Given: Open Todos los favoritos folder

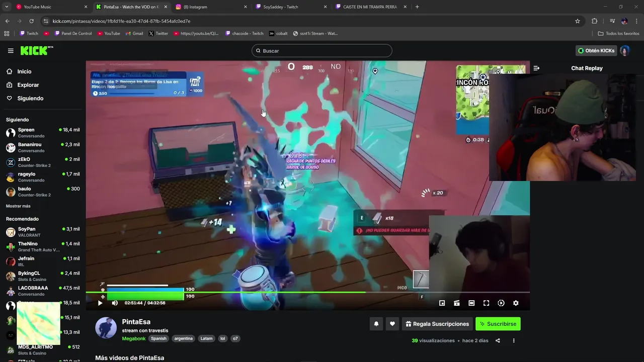Looking at the screenshot, I should pos(618,34).
